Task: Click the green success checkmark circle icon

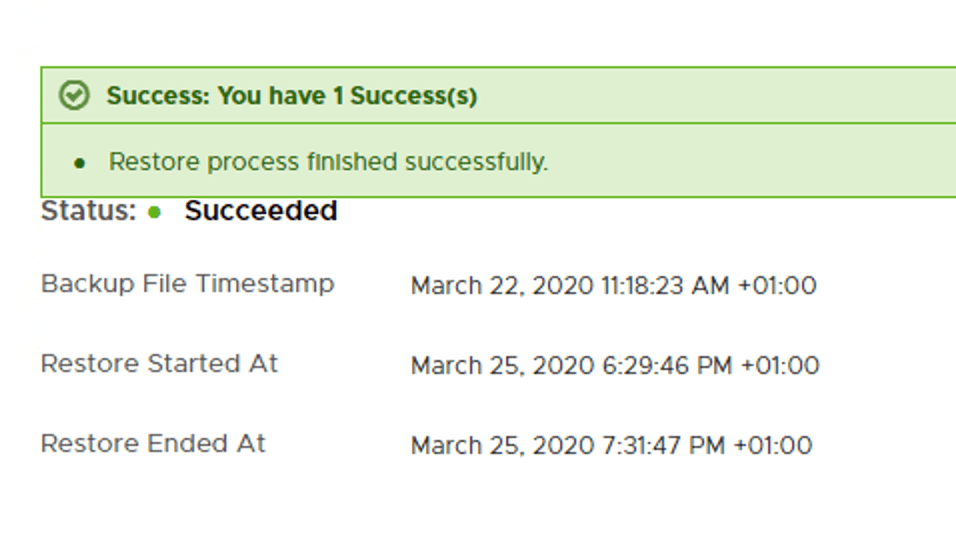Action: coord(74,96)
